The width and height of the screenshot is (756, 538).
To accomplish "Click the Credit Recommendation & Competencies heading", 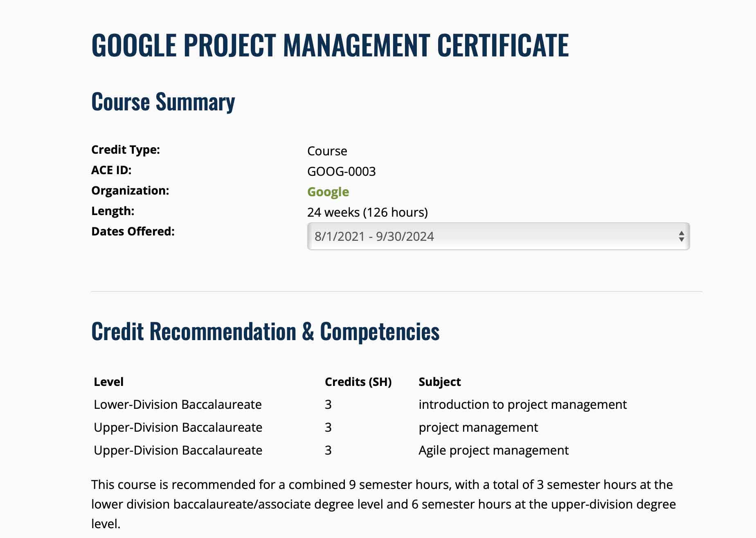I will point(265,331).
